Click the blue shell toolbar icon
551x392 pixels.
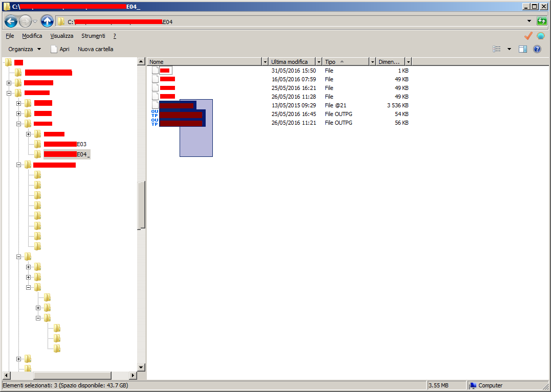(541, 36)
